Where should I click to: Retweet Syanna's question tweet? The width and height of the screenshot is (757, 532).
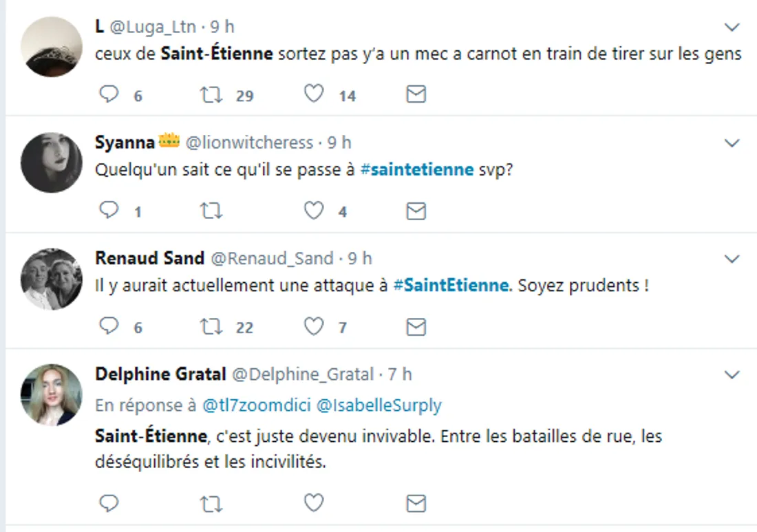click(x=210, y=211)
